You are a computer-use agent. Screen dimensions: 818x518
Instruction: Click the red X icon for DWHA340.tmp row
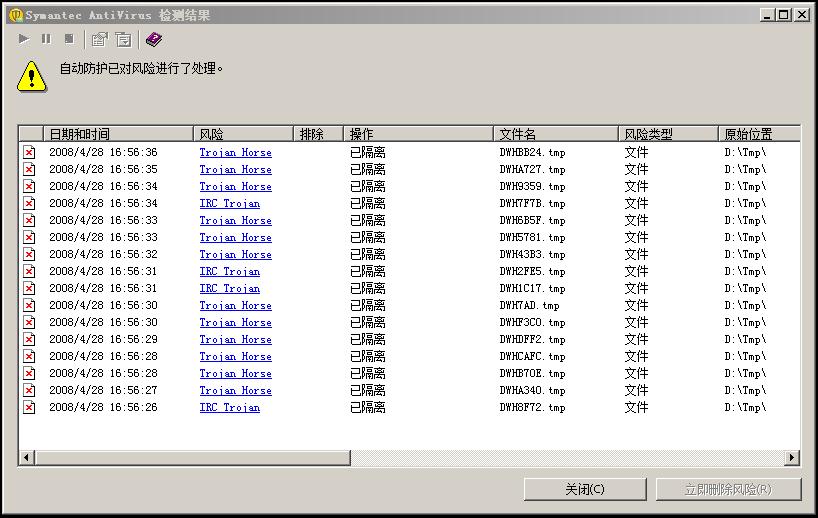coord(29,390)
